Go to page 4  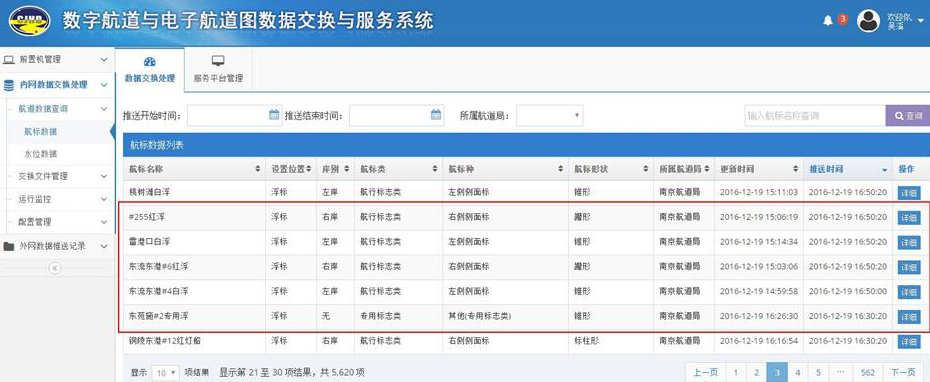(x=797, y=373)
